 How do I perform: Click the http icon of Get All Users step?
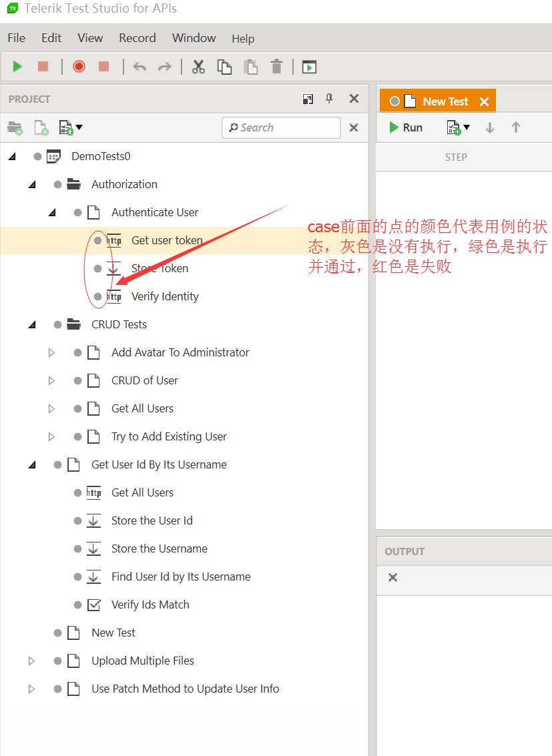point(93,492)
